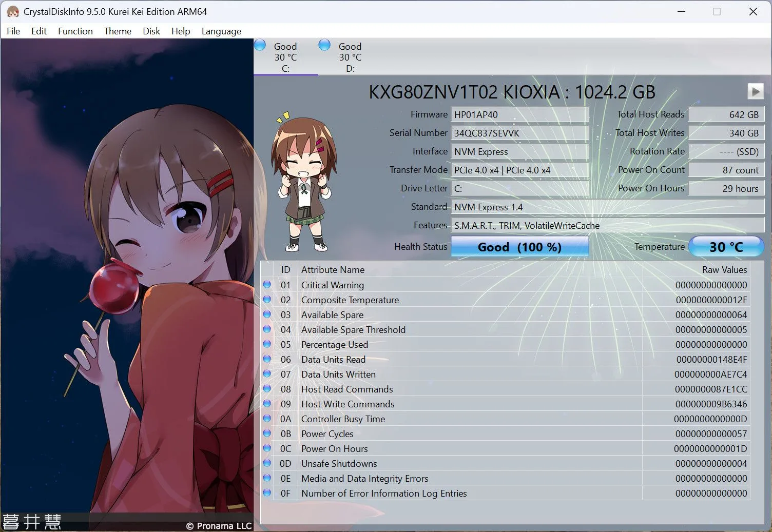Click the Firmware field HP01AP40
Screen dimensions: 772x532
point(519,114)
